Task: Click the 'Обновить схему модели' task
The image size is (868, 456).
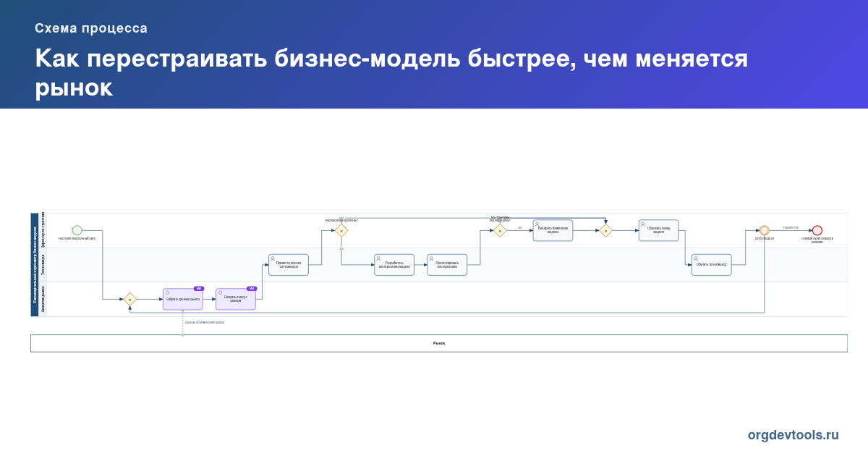Action: tap(658, 230)
